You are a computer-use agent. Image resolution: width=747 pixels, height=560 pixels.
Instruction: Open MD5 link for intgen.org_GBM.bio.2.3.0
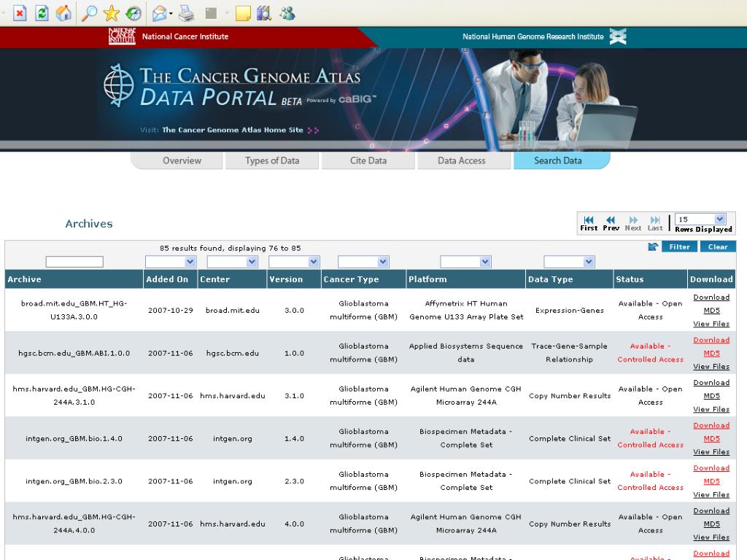pyautogui.click(x=712, y=481)
